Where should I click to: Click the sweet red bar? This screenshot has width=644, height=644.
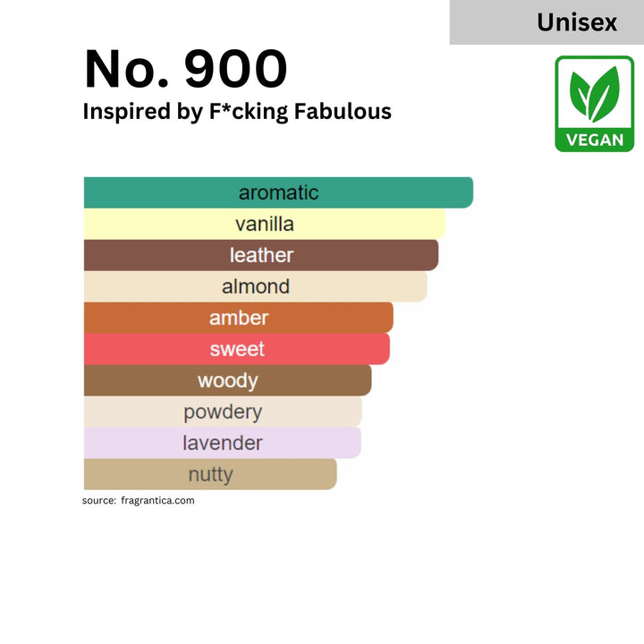(x=237, y=349)
